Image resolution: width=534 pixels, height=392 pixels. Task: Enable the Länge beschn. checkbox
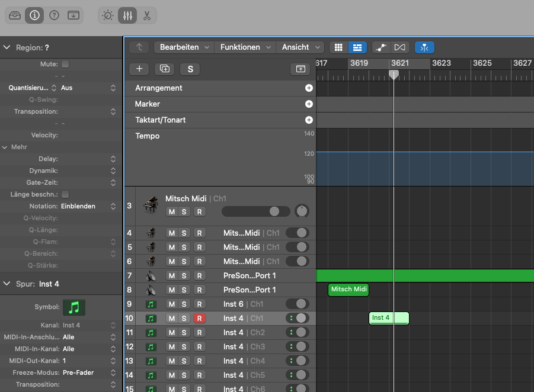click(x=65, y=194)
